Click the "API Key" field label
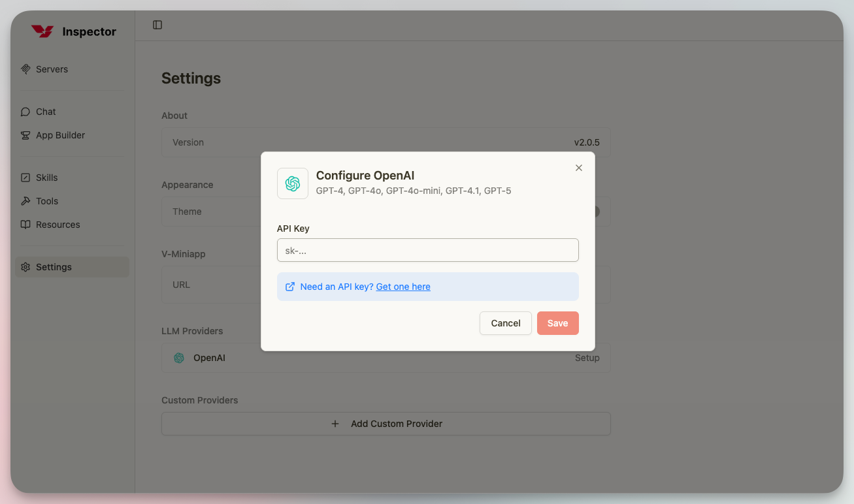Image resolution: width=854 pixels, height=504 pixels. [293, 228]
